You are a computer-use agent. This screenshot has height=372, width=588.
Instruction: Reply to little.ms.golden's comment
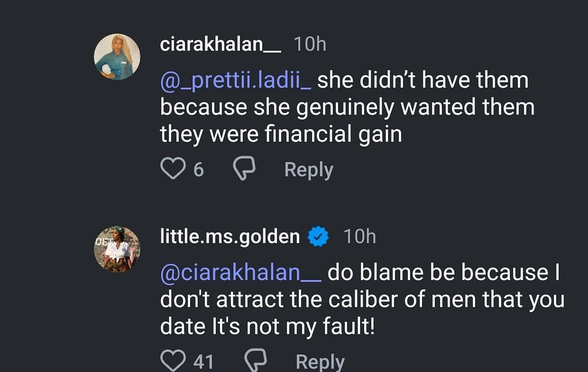coord(320,362)
